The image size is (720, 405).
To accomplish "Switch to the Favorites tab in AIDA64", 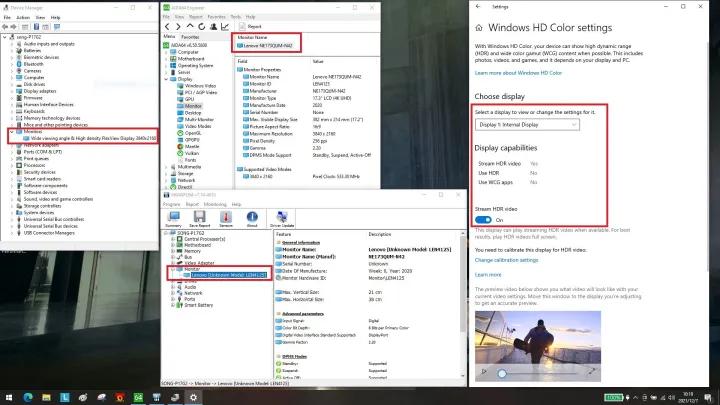I will [190, 37].
